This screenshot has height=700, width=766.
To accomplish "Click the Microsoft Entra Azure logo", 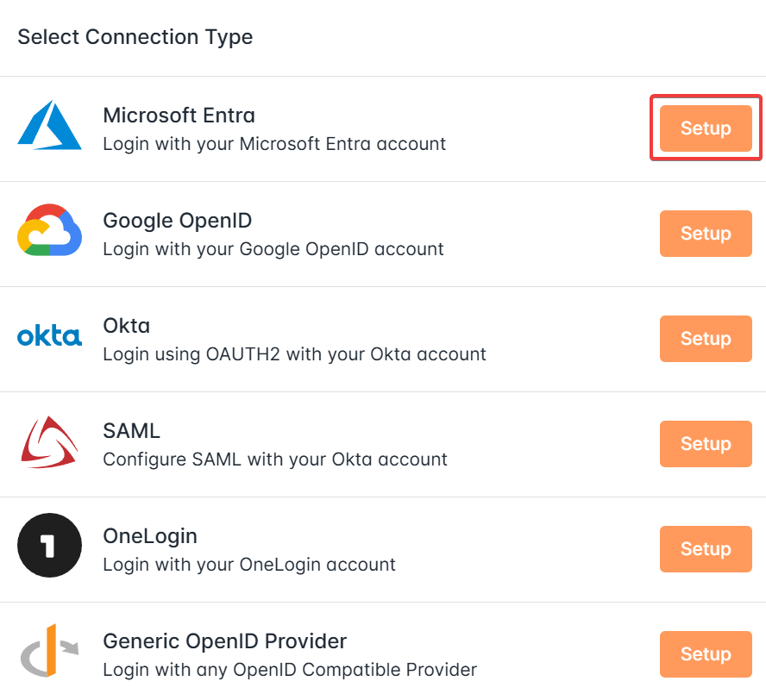I will click(x=49, y=125).
